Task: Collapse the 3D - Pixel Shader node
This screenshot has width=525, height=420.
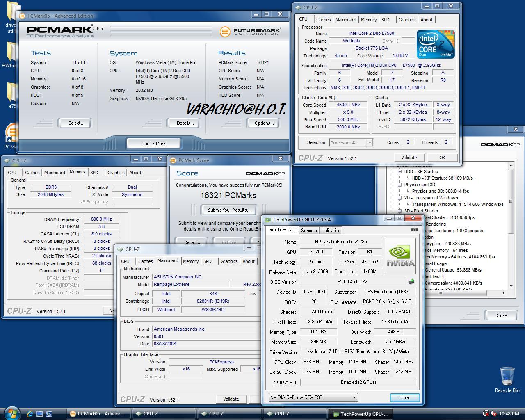Action: coord(400,211)
